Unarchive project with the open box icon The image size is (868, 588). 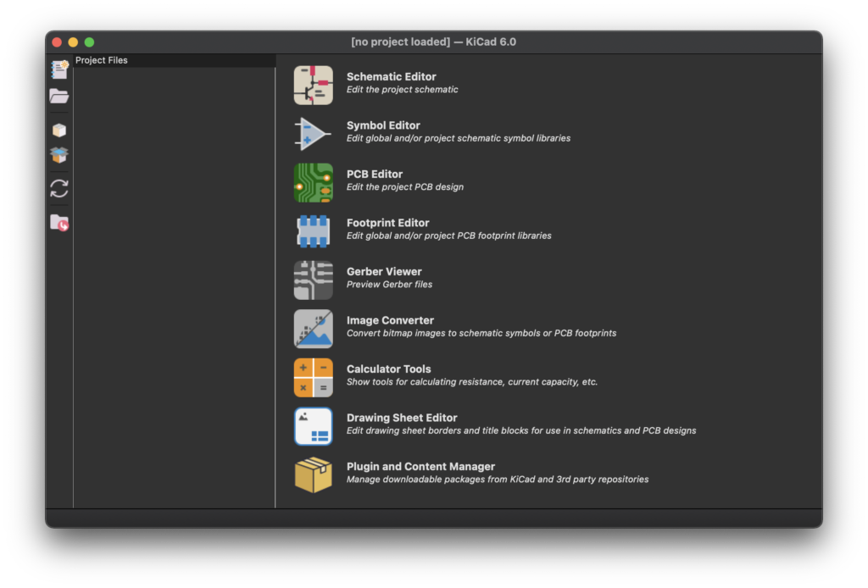[x=59, y=155]
